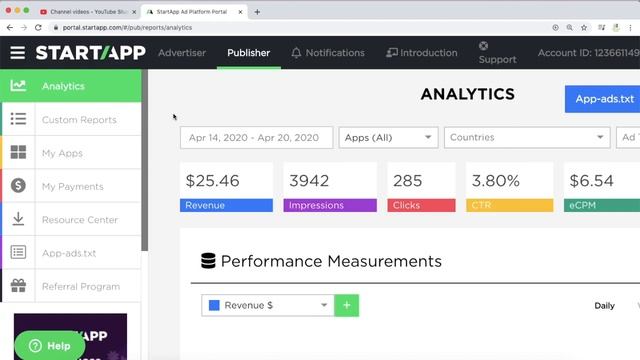Click the Introduction presentation icon

pos(392,53)
